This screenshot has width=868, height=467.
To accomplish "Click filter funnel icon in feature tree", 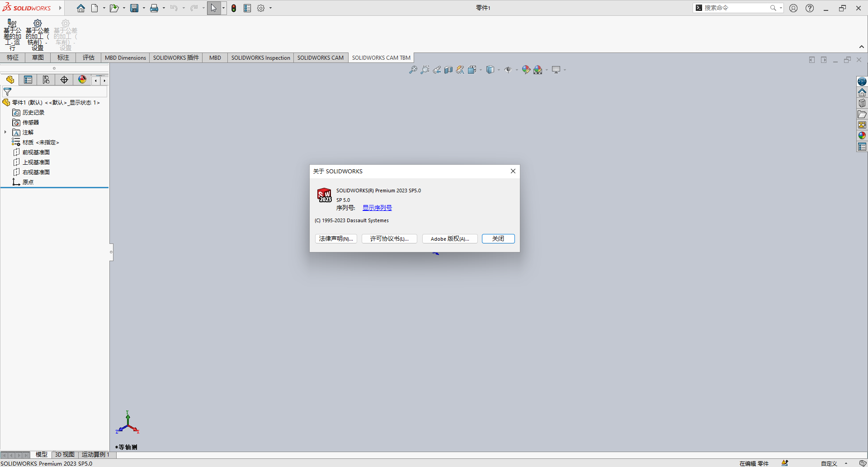I will click(x=7, y=92).
